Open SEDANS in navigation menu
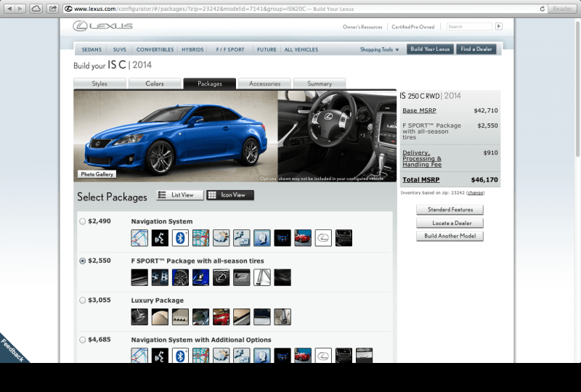Viewport: 581px width, 392px height. point(92,49)
